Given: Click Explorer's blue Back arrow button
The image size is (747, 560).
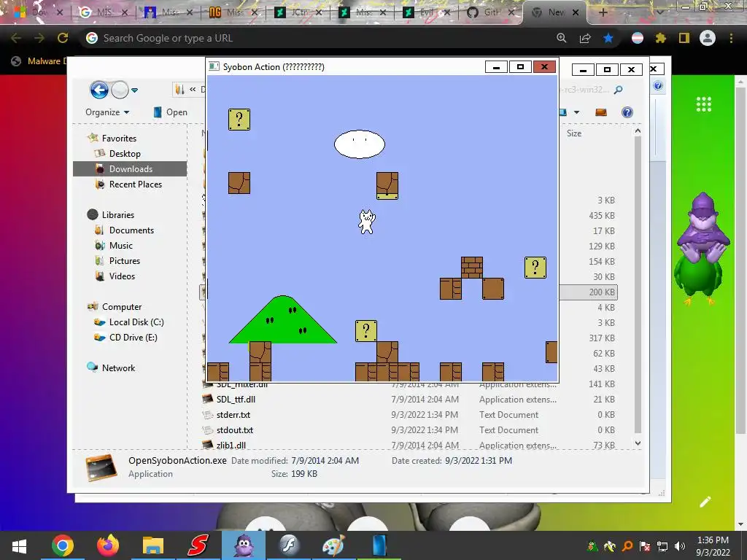Looking at the screenshot, I should [x=99, y=90].
